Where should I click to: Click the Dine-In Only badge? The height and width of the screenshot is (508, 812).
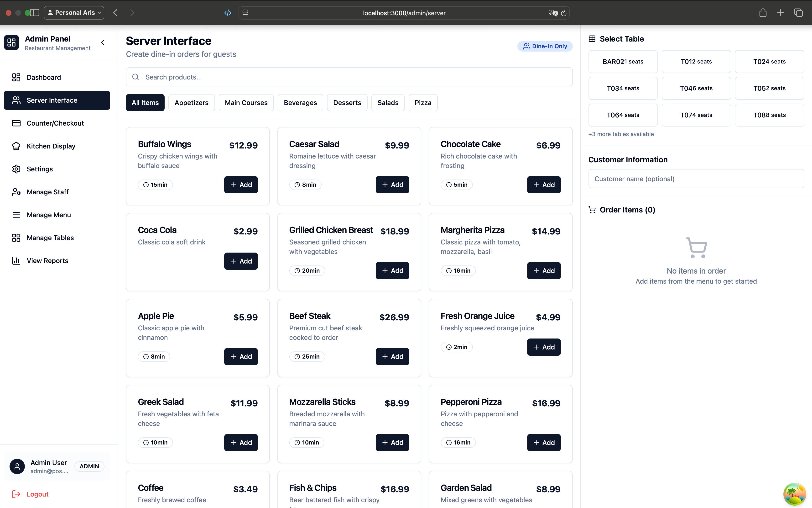tap(545, 46)
